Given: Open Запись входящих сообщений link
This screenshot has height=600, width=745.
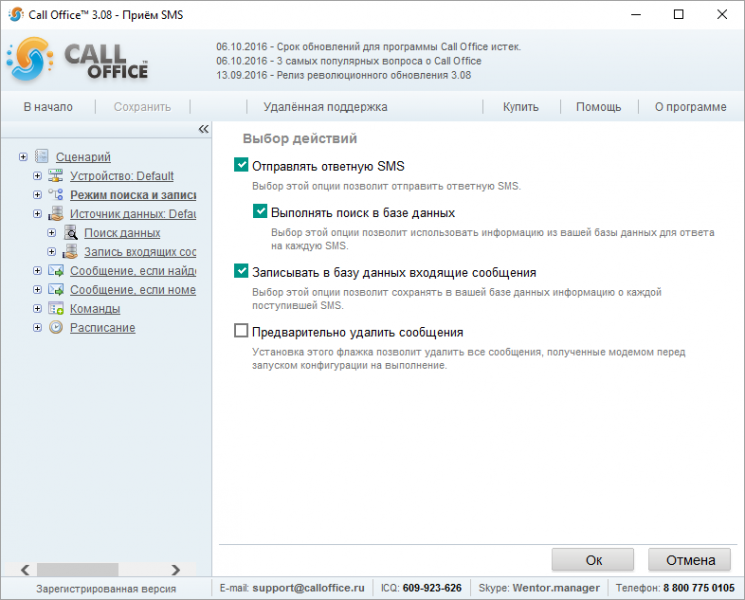Looking at the screenshot, I should click(140, 252).
